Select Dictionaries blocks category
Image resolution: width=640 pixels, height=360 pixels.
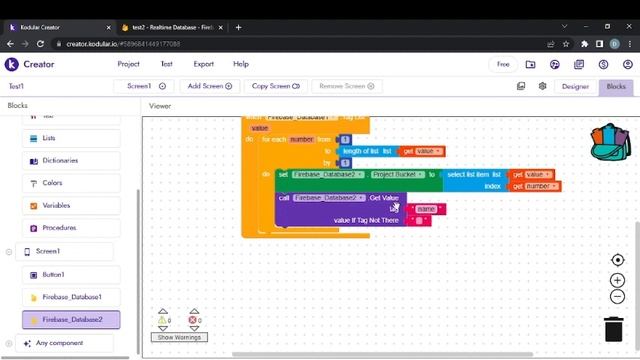click(71, 161)
